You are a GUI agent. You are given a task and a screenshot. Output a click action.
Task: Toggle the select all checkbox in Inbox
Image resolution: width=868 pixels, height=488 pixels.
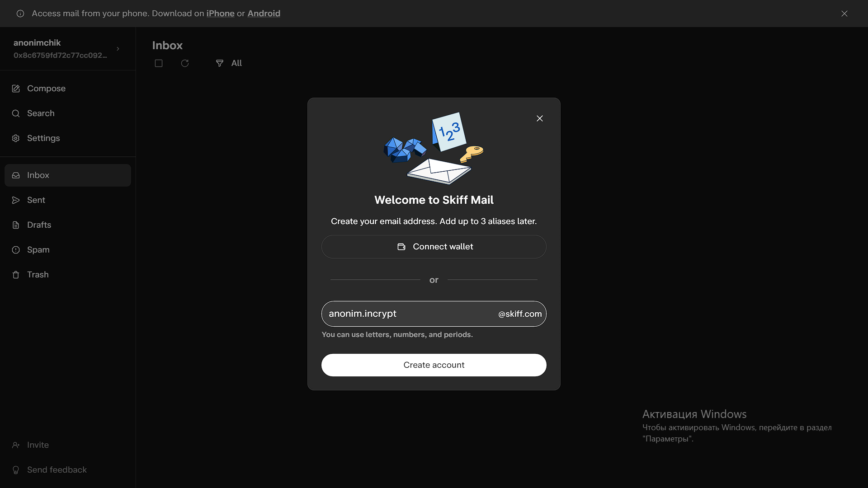159,62
